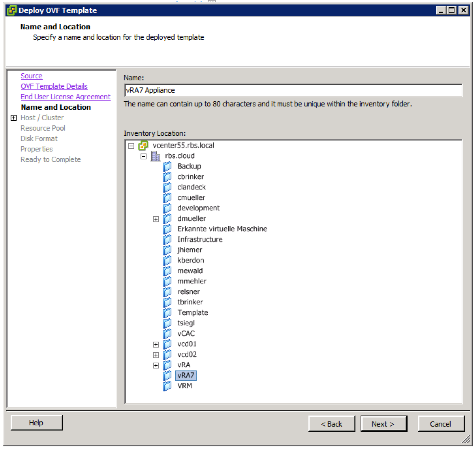Viewport: 476px width, 450px height.
Task: Click the folder icon beside tsiegl
Action: pyautogui.click(x=167, y=323)
